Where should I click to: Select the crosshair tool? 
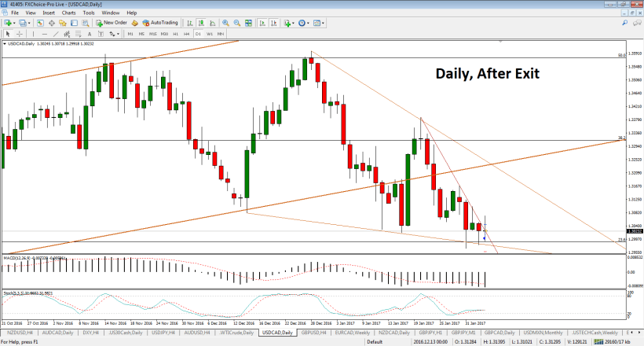(x=19, y=34)
